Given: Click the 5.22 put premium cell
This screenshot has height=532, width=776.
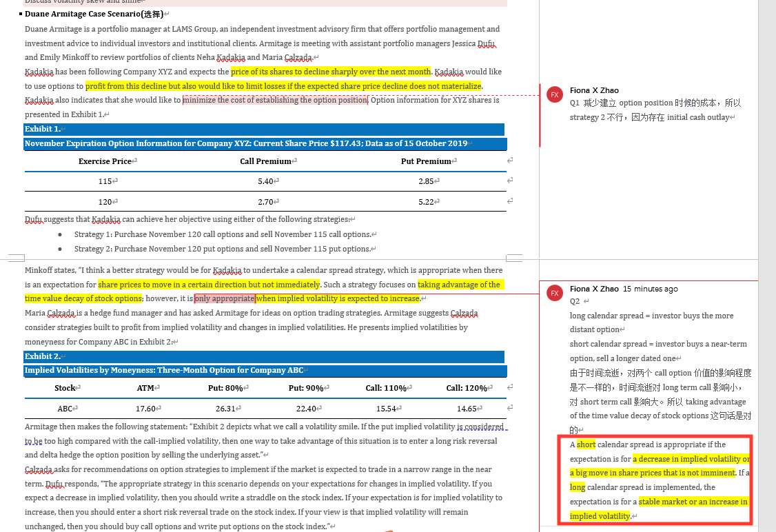Looking at the screenshot, I should click(x=427, y=202).
